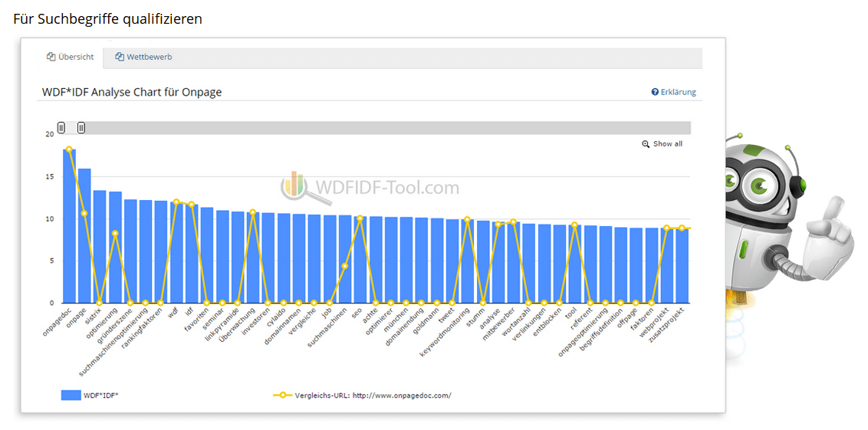Click the tallest bar for onpagedoc
The height and width of the screenshot is (430, 868).
pyautogui.click(x=69, y=230)
